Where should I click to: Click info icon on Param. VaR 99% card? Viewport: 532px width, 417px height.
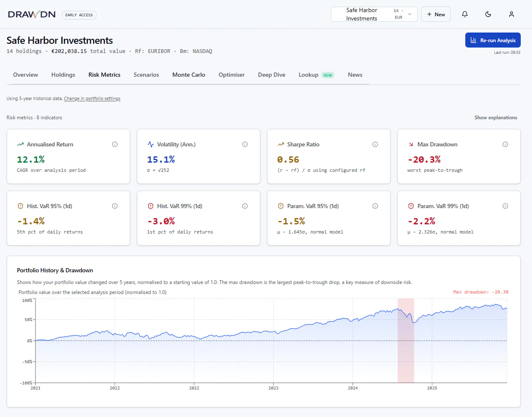pos(505,206)
